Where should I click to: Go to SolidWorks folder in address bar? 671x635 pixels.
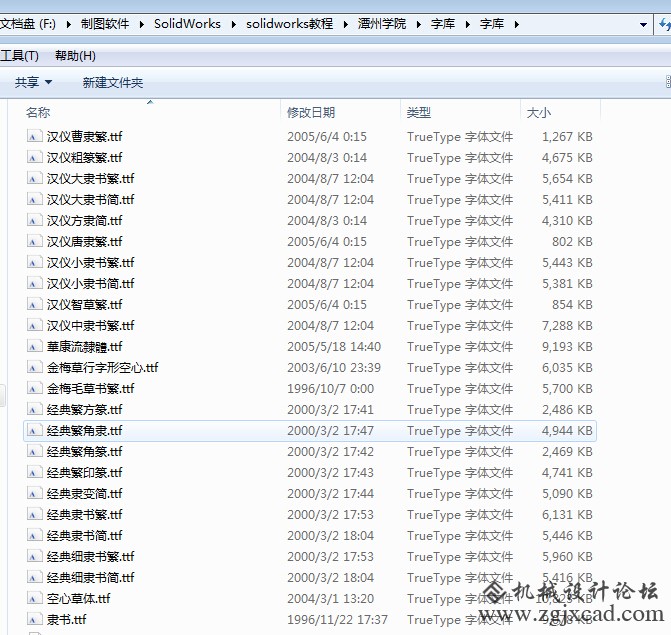(x=187, y=24)
